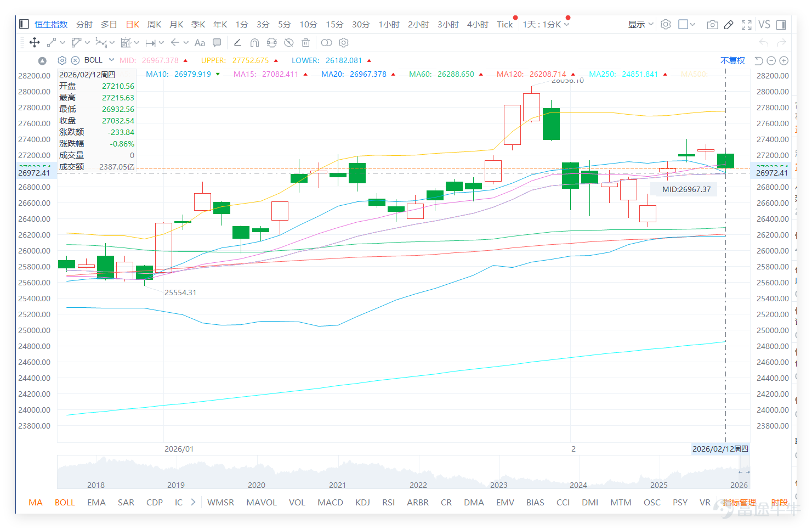The width and height of the screenshot is (812, 529).
Task: Open the 显示 display dropdown
Action: pos(640,24)
